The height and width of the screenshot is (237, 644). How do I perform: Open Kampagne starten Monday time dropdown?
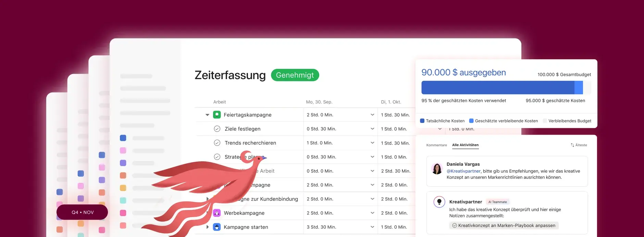(372, 227)
